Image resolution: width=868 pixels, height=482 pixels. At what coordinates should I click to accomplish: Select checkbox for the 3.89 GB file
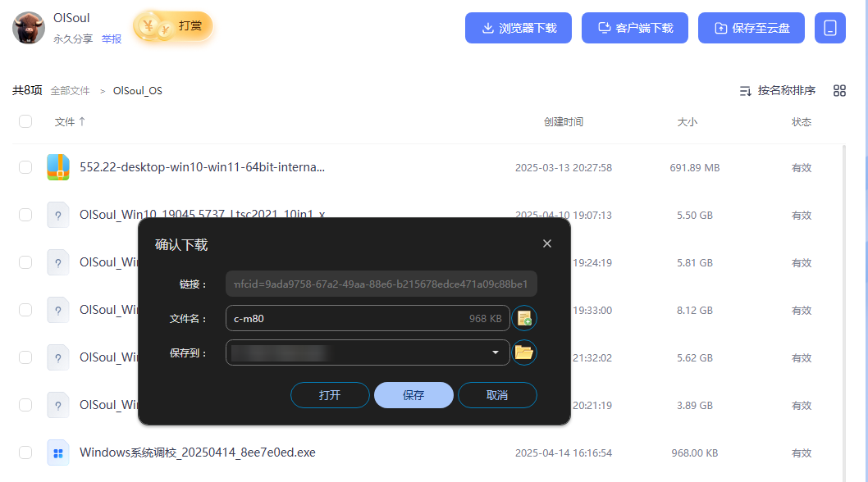point(25,405)
